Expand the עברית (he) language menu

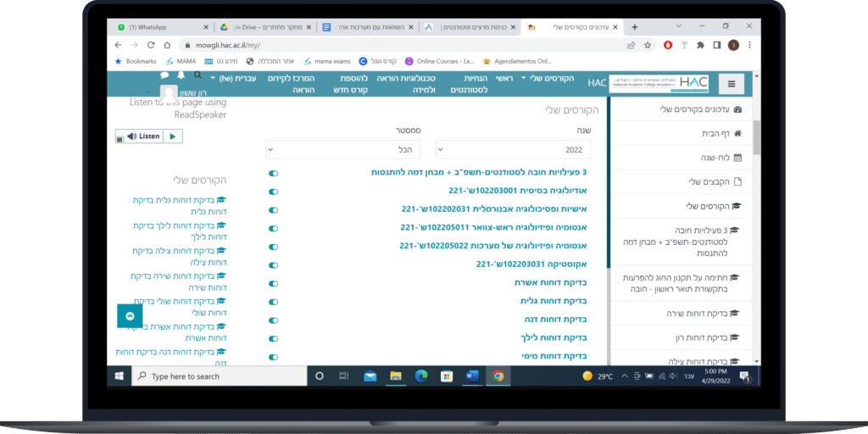[x=236, y=78]
